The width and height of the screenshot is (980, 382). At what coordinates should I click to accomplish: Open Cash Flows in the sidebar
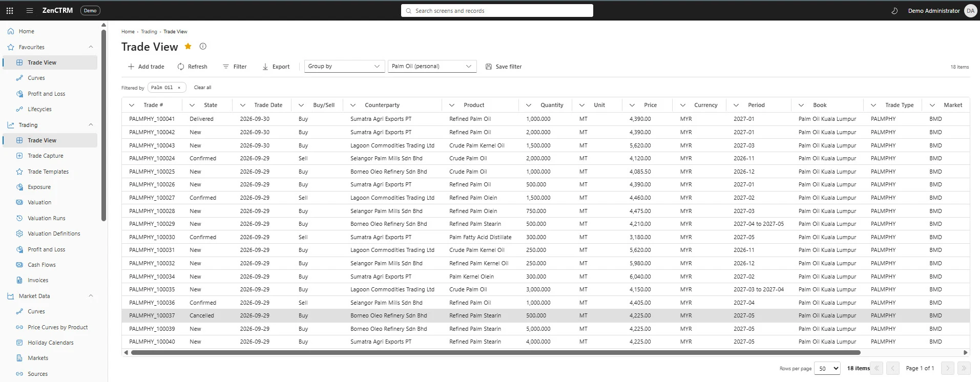tap(49, 265)
